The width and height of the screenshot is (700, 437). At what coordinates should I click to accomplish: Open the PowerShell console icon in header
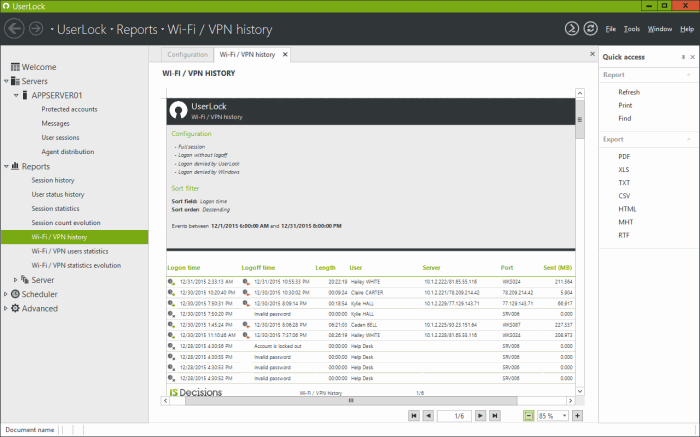tap(572, 29)
